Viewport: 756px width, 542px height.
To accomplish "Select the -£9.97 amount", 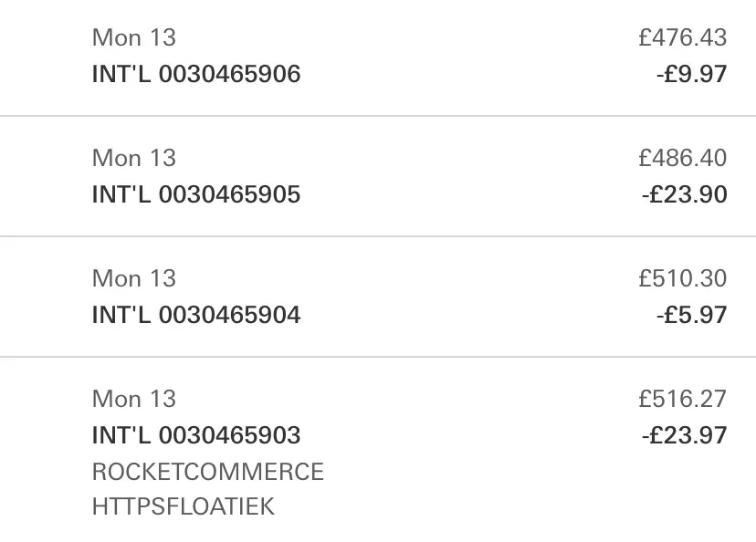I will pos(691,74).
